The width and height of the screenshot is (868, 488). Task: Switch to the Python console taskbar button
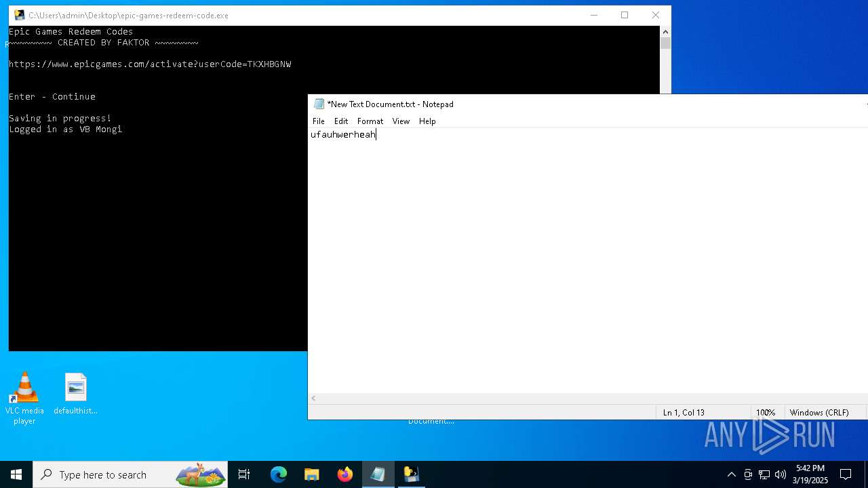[412, 474]
